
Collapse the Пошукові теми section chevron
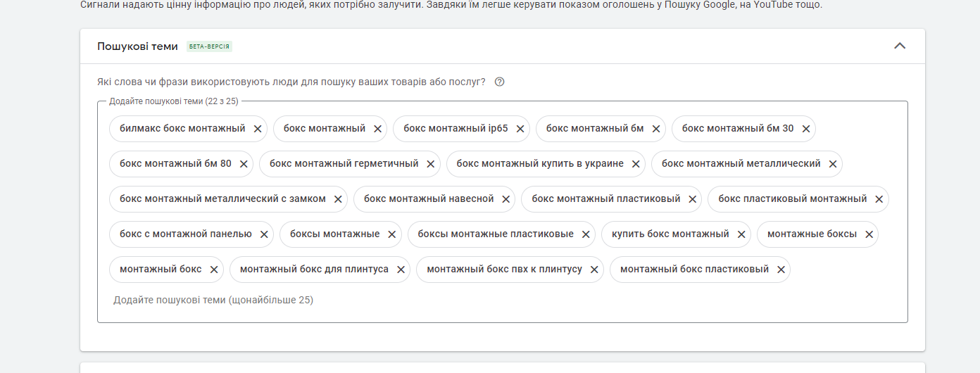(x=899, y=46)
